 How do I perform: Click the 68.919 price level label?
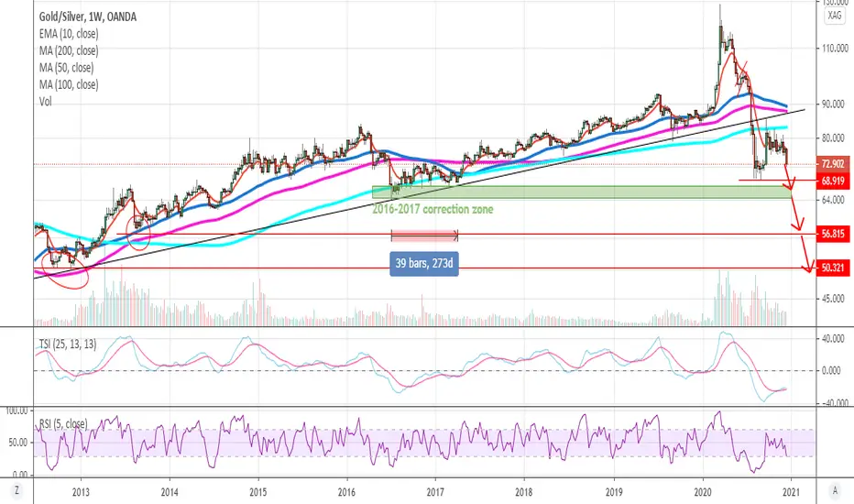coord(833,181)
